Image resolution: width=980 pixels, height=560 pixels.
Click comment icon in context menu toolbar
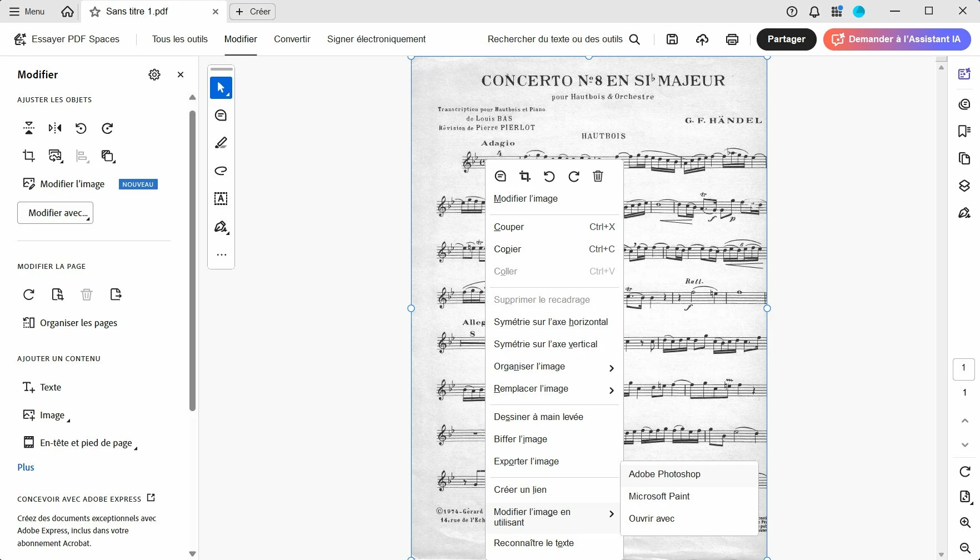(x=501, y=177)
